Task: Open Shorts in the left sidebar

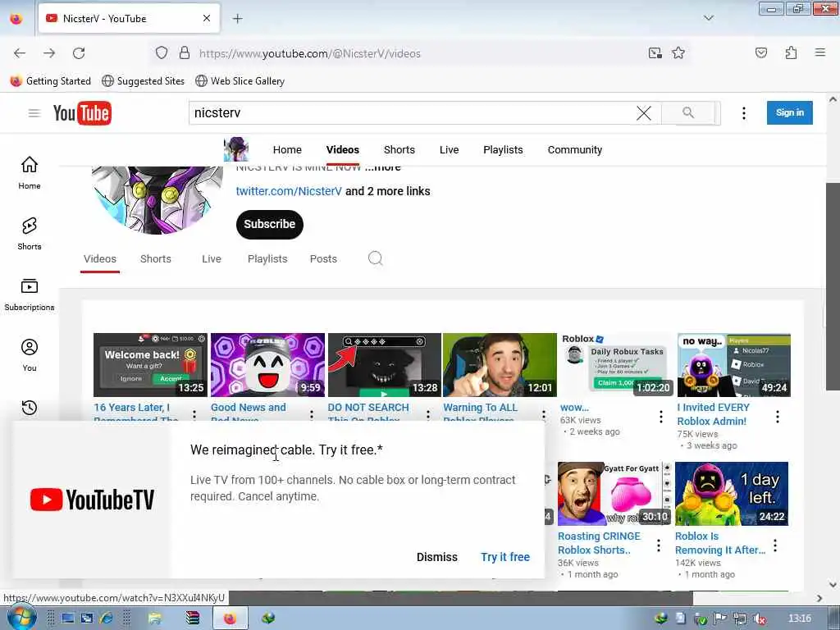Action: pos(30,234)
